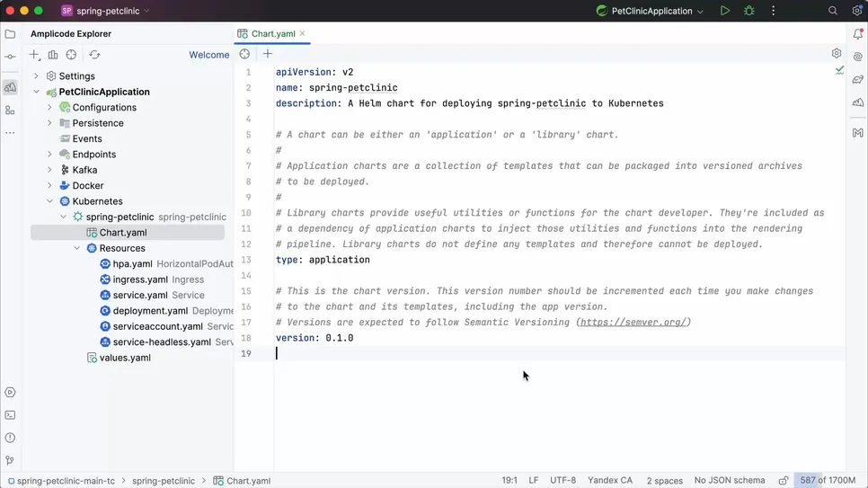Click spring-petclinic-main-tc breadcrumb
The width and height of the screenshot is (868, 488).
point(66,480)
